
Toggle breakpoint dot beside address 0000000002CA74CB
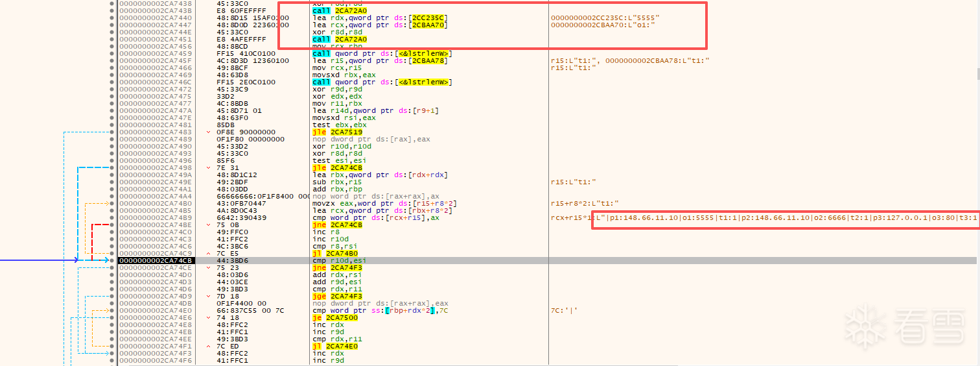click(112, 260)
